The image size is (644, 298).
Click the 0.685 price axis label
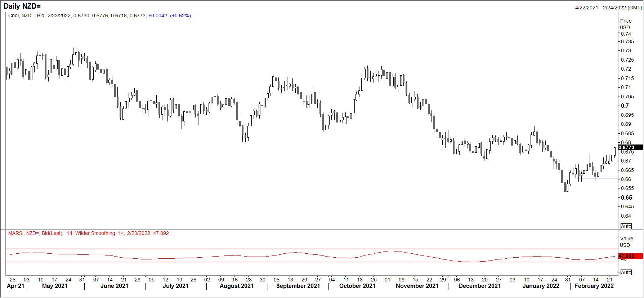click(x=627, y=133)
